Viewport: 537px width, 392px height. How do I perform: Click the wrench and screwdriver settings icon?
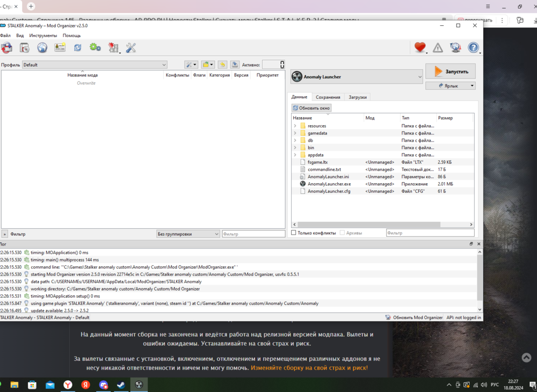pyautogui.click(x=130, y=48)
